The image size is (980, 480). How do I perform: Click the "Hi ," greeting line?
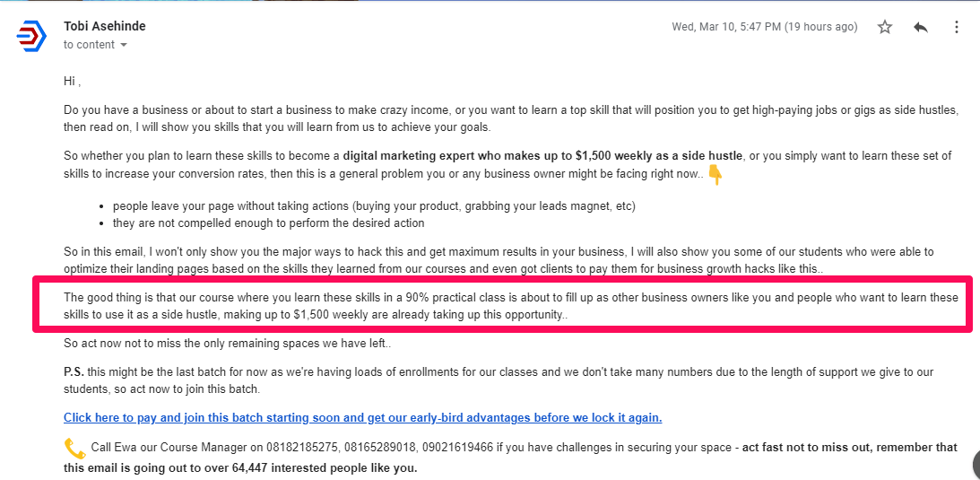[x=73, y=82]
